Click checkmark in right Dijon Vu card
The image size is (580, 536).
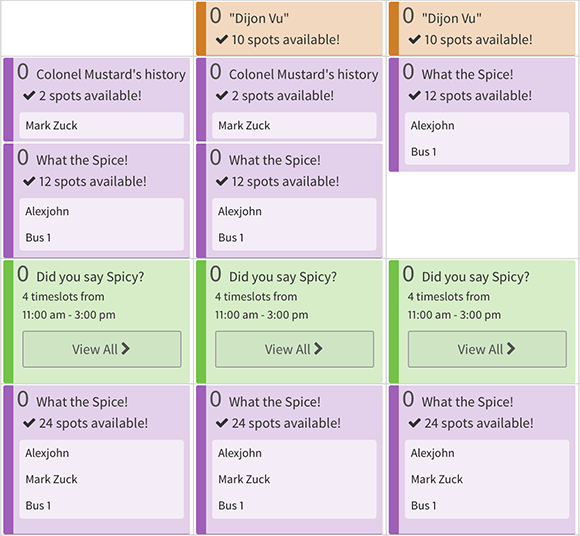pos(414,40)
